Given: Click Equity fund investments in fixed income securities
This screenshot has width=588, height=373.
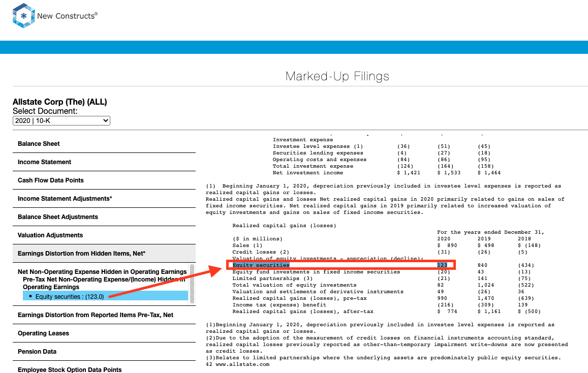Looking at the screenshot, I should pos(316,272).
